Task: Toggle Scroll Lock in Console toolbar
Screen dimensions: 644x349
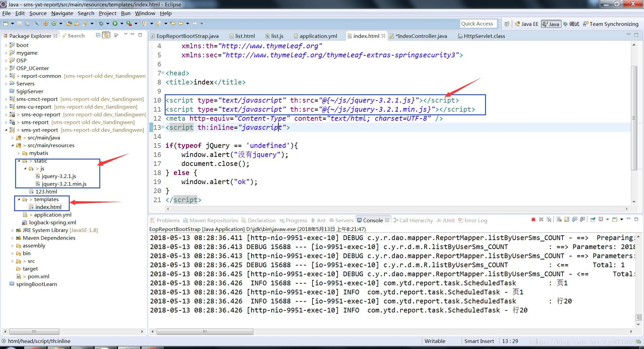Action: 567,220
